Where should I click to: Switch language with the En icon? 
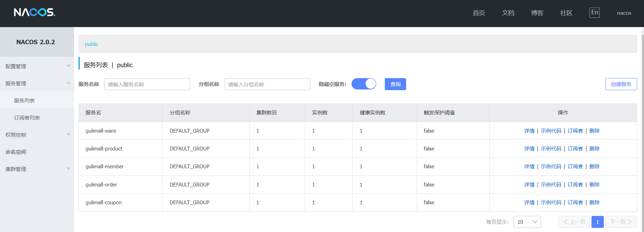(x=594, y=13)
